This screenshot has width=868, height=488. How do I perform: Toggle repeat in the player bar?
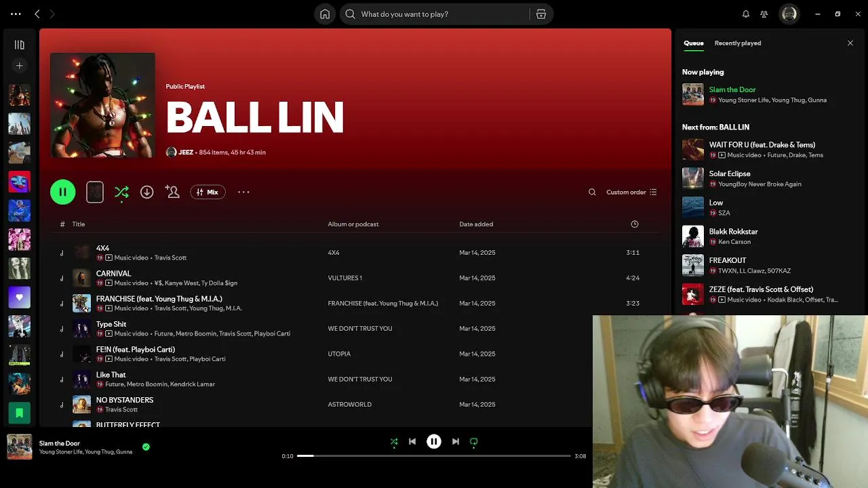click(x=474, y=442)
